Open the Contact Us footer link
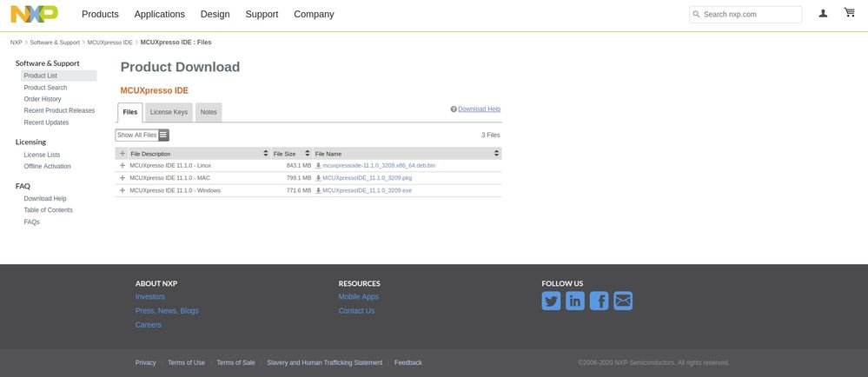 pyautogui.click(x=356, y=311)
